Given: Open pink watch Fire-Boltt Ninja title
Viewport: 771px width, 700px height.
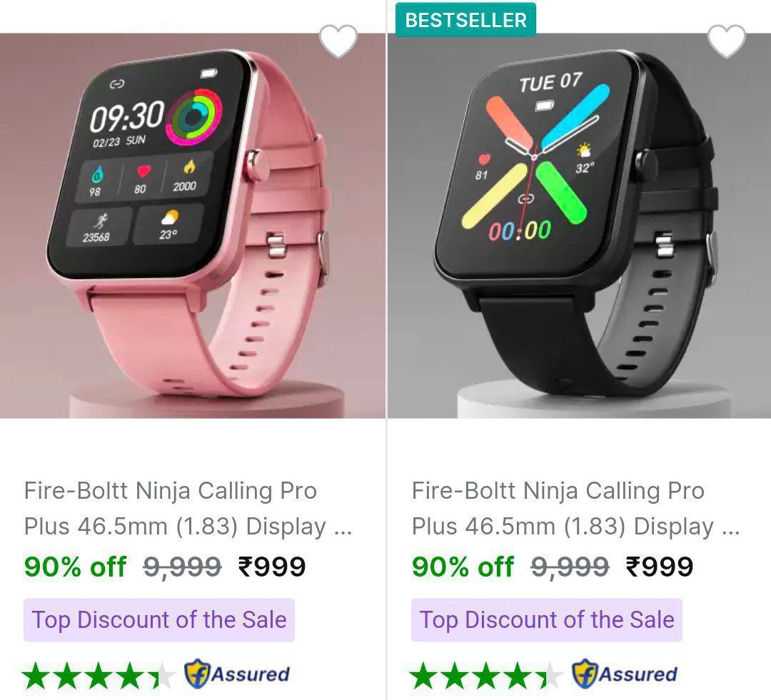Looking at the screenshot, I should tap(187, 508).
